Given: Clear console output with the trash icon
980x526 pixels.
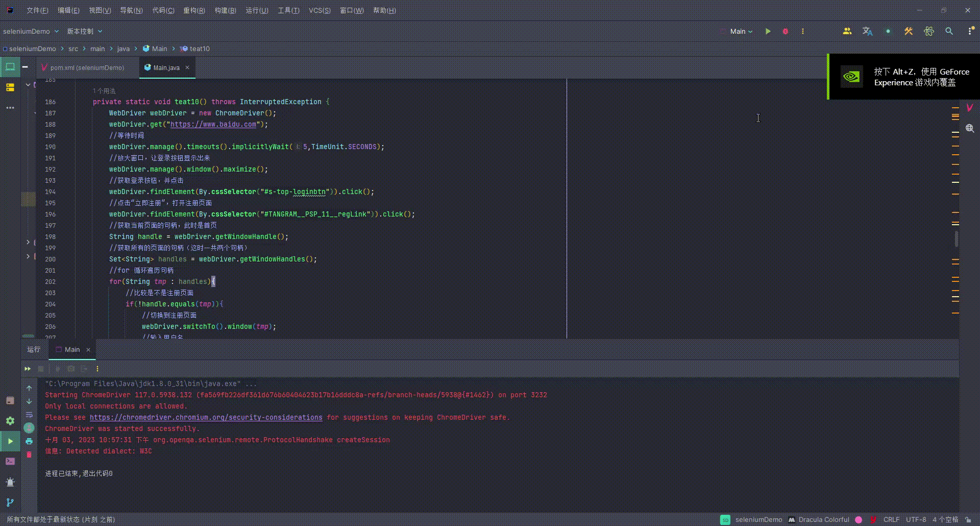Looking at the screenshot, I should pyautogui.click(x=29, y=455).
